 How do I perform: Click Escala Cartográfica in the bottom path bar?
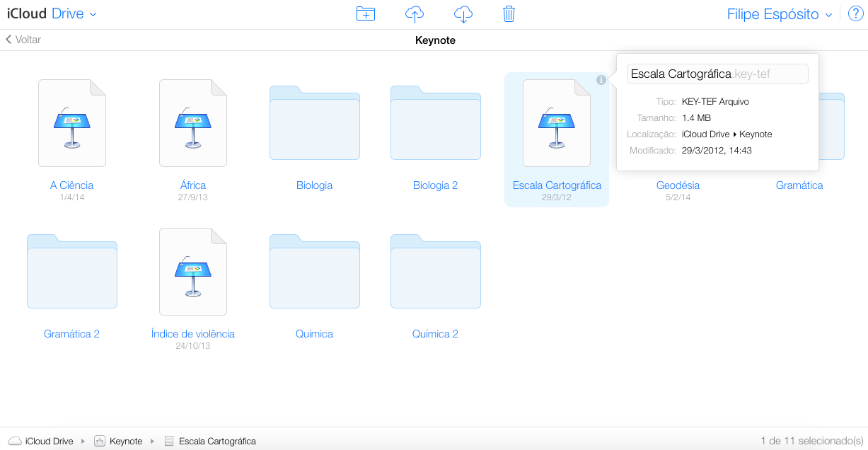210,441
